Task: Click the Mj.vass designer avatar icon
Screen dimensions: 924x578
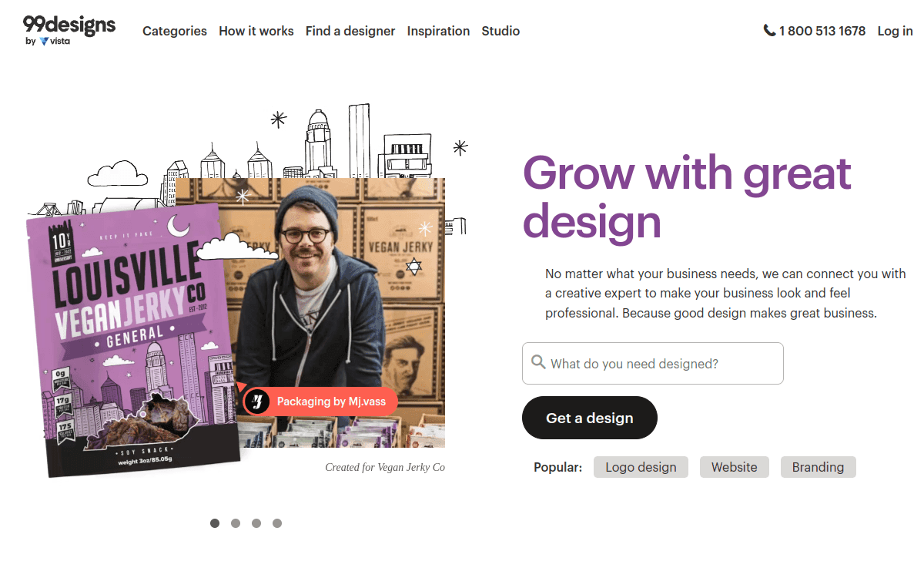Action: [258, 402]
